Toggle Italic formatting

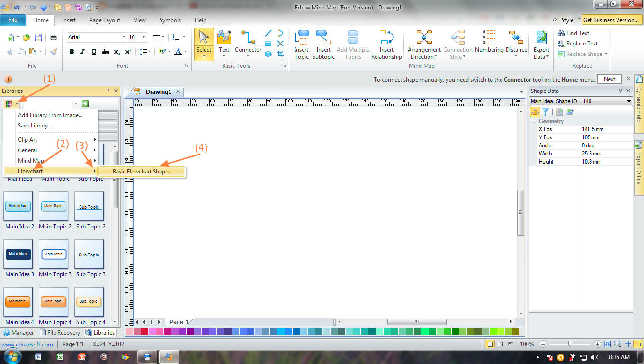82,52
